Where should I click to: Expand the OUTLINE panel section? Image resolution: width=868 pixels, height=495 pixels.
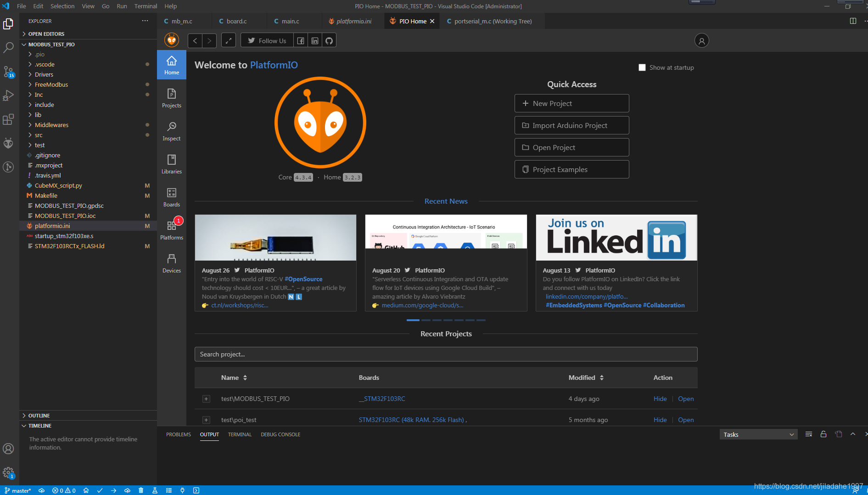[39, 416]
